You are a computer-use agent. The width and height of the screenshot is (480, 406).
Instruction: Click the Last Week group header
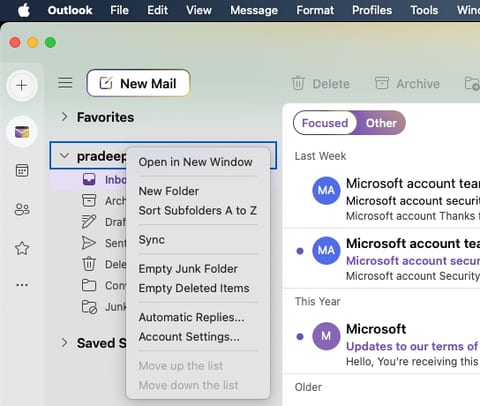(x=320, y=156)
